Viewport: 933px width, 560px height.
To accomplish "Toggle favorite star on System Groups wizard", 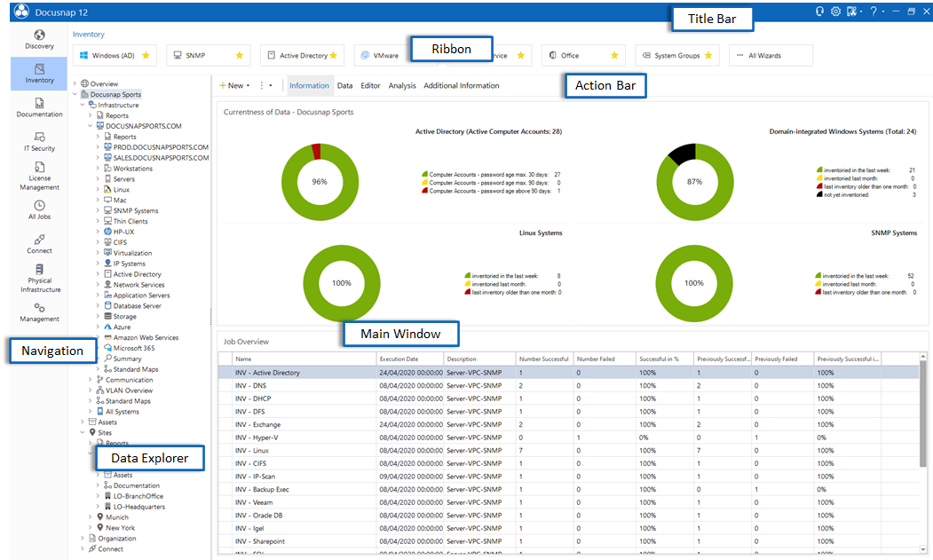I will pyautogui.click(x=708, y=55).
